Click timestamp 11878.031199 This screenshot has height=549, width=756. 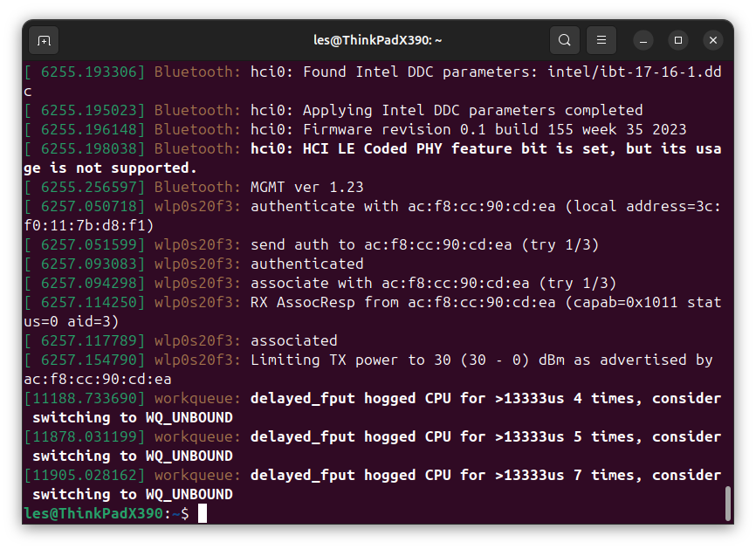[x=85, y=436]
